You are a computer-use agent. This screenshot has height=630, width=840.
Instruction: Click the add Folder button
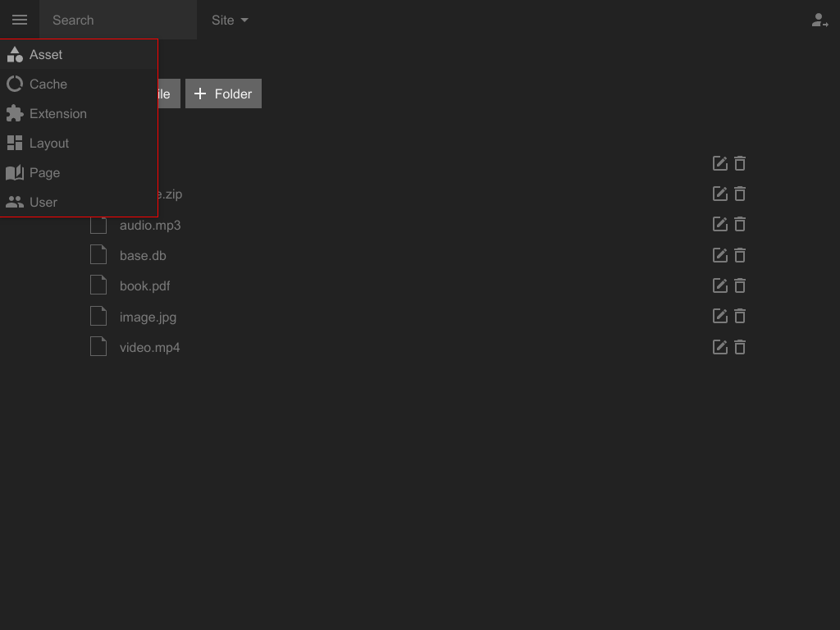tap(223, 94)
